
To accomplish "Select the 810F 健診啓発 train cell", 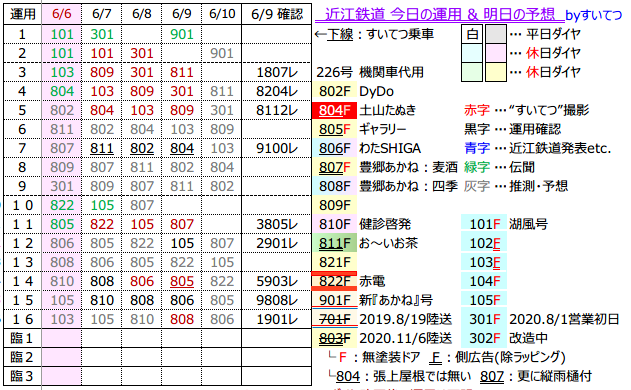I will [x=334, y=224].
